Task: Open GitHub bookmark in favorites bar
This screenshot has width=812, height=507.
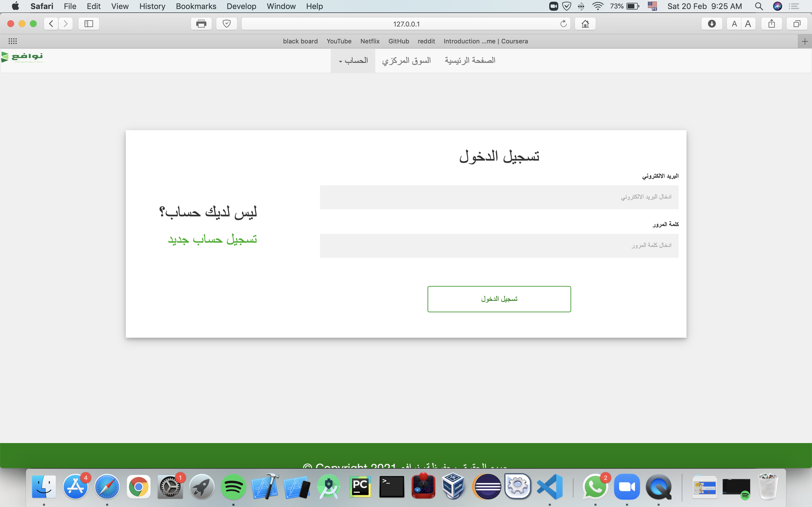Action: pos(399,41)
